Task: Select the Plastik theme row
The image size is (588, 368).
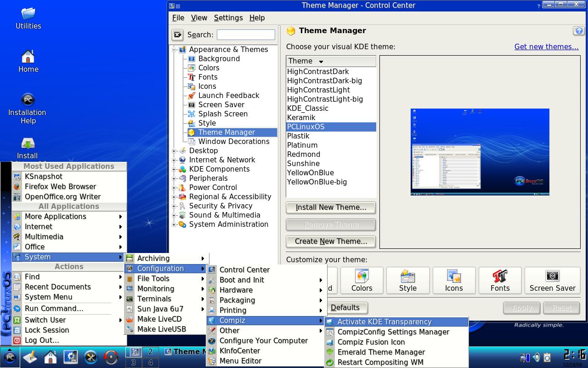Action: tap(331, 136)
